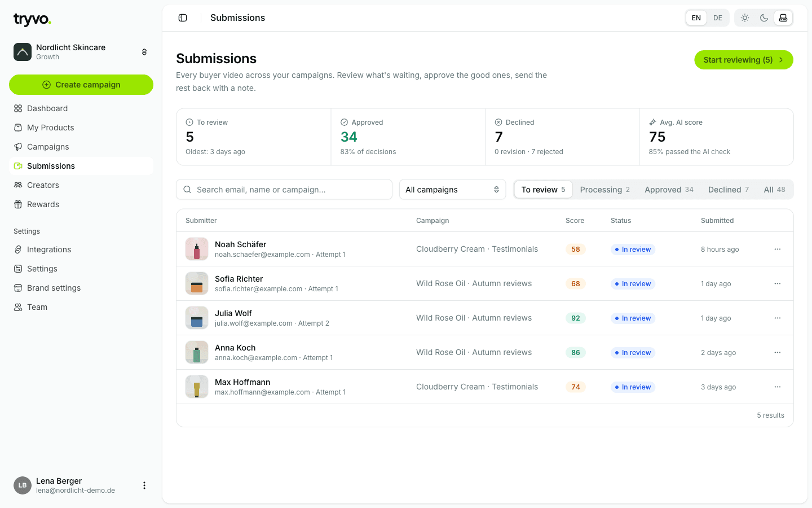Open Dashboard from the sidebar
This screenshot has height=508, width=812.
(x=81, y=108)
